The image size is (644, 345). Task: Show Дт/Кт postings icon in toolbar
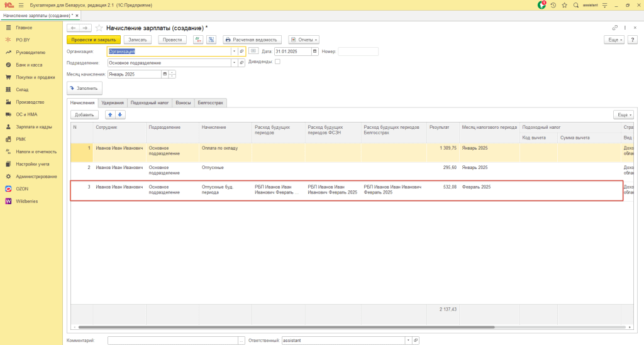[198, 40]
